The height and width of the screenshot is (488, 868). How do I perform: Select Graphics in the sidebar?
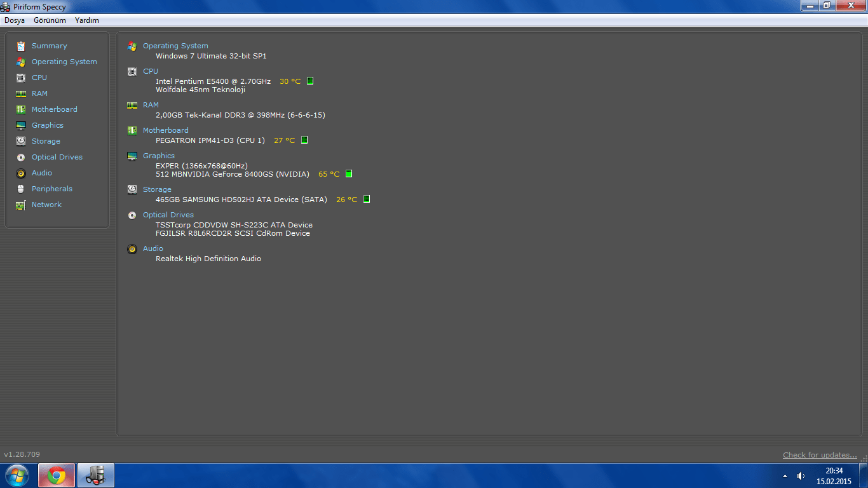click(48, 125)
